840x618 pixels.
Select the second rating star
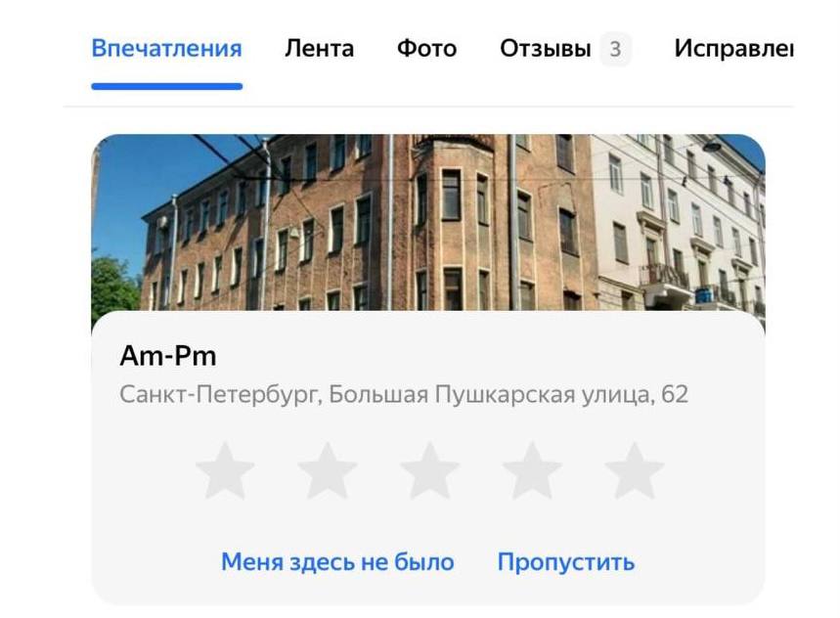(328, 470)
